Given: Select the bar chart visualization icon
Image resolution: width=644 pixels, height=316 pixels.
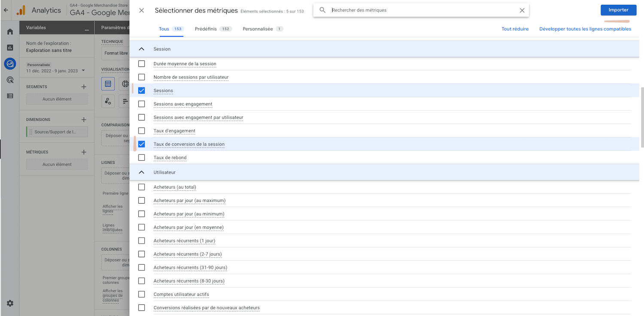Looking at the screenshot, I should pyautogui.click(x=125, y=101).
